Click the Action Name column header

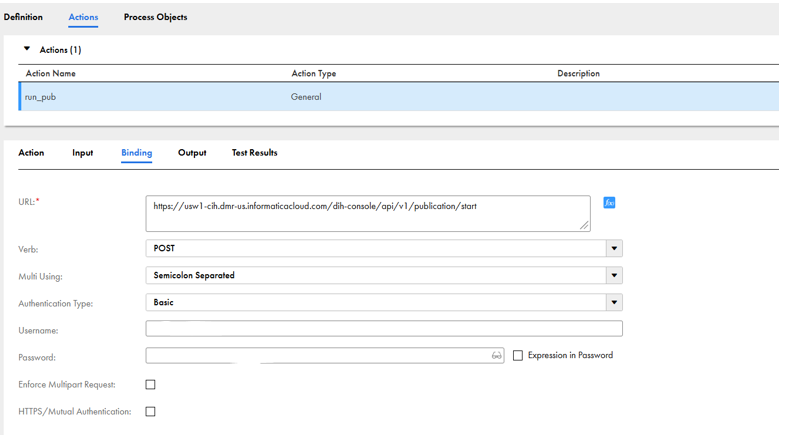51,73
